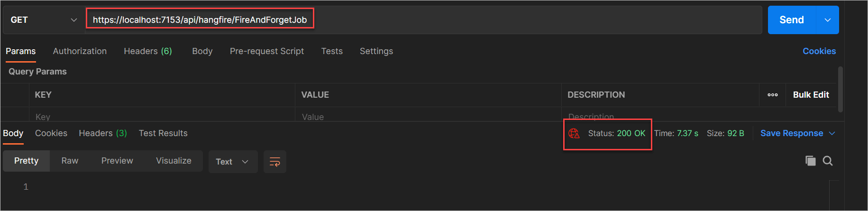
Task: Open the request Headers (6) tab
Action: (x=148, y=51)
